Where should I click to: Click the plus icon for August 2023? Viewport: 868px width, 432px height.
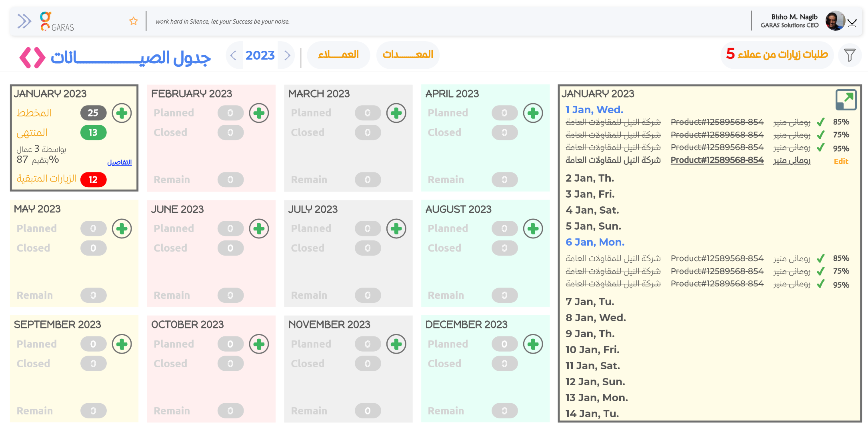(533, 229)
